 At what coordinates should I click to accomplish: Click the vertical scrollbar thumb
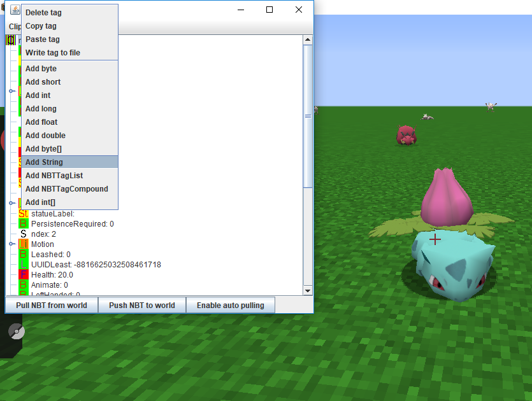[308, 116]
